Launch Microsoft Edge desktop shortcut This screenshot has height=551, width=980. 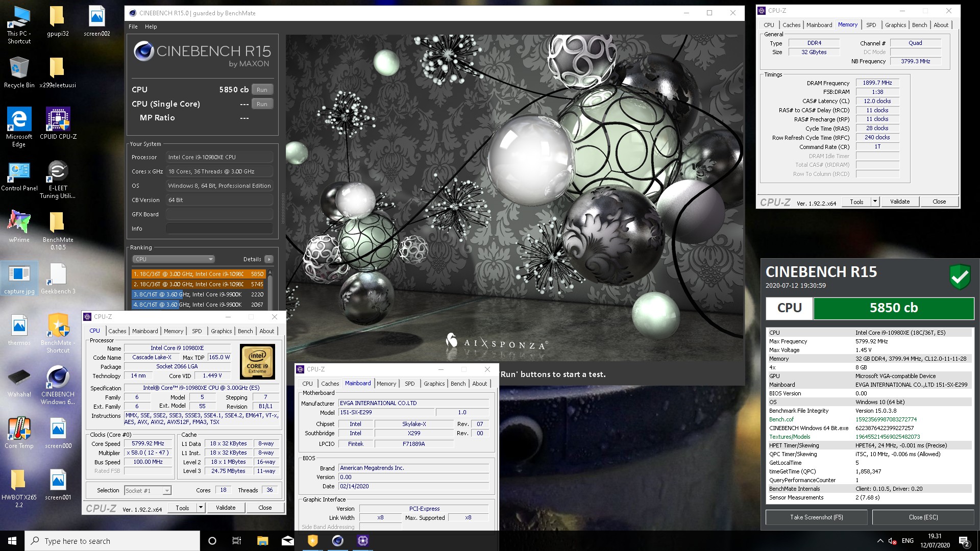point(19,128)
